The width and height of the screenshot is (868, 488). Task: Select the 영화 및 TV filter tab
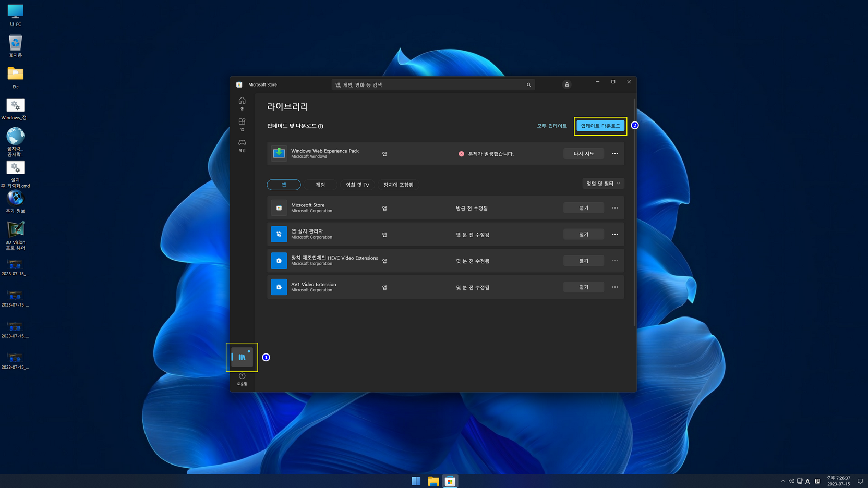pos(357,185)
